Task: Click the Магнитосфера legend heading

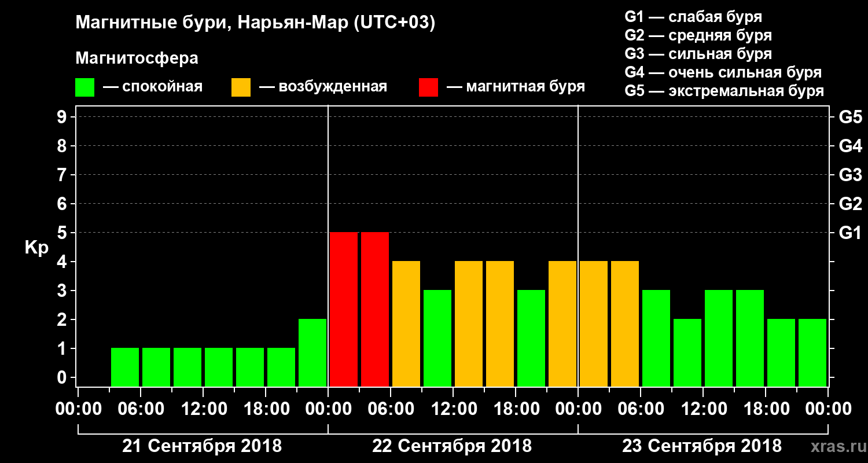Action: click(137, 58)
